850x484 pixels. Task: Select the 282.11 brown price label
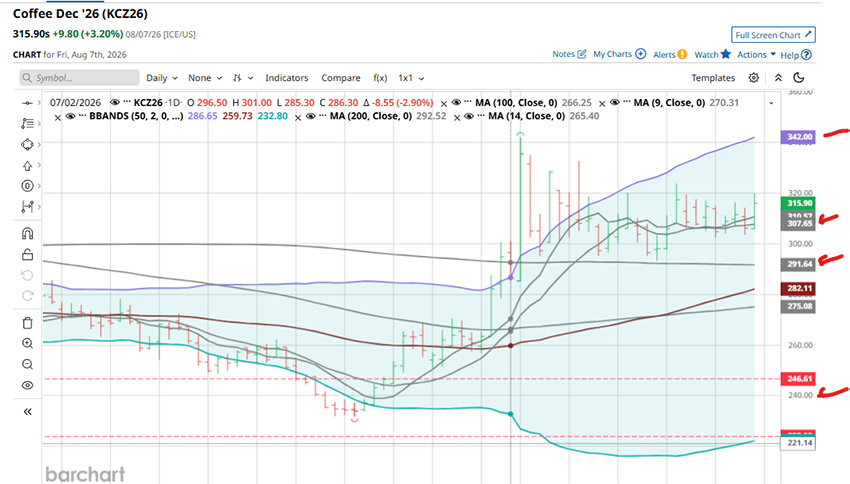(798, 288)
